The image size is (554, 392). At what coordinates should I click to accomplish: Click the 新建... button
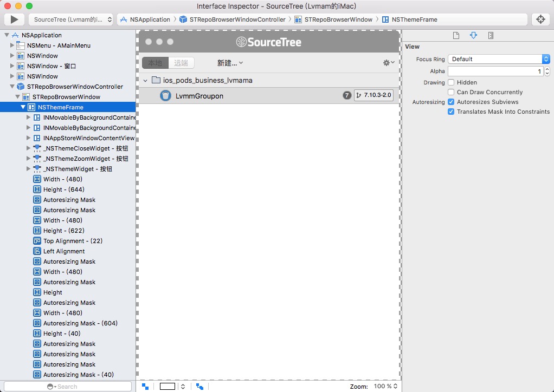230,63
